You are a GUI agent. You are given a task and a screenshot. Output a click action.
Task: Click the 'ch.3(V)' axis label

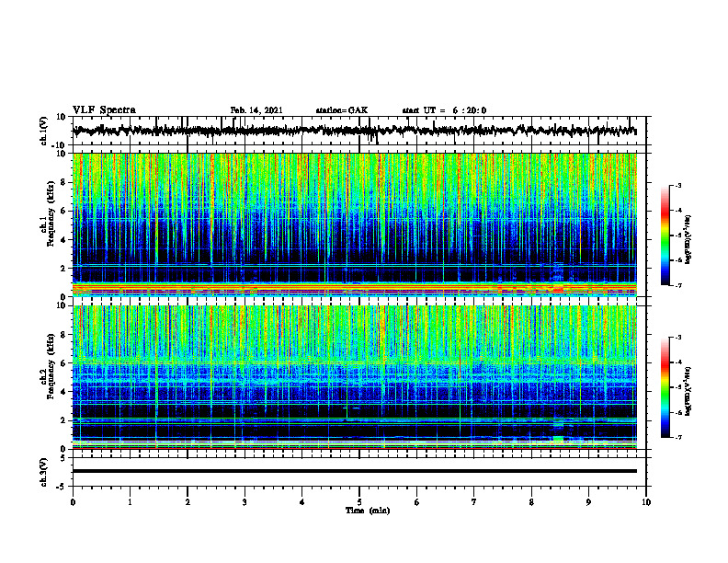pyautogui.click(x=44, y=472)
